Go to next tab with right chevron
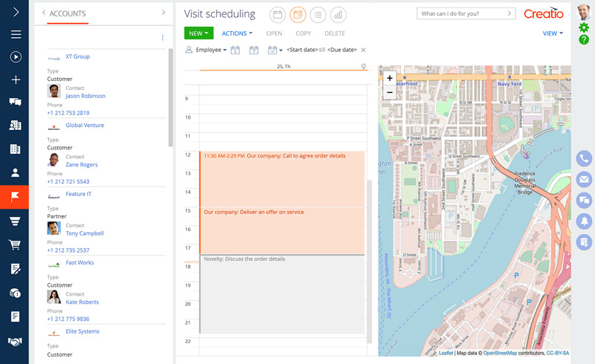Image resolution: width=595 pixels, height=364 pixels. pos(164,13)
